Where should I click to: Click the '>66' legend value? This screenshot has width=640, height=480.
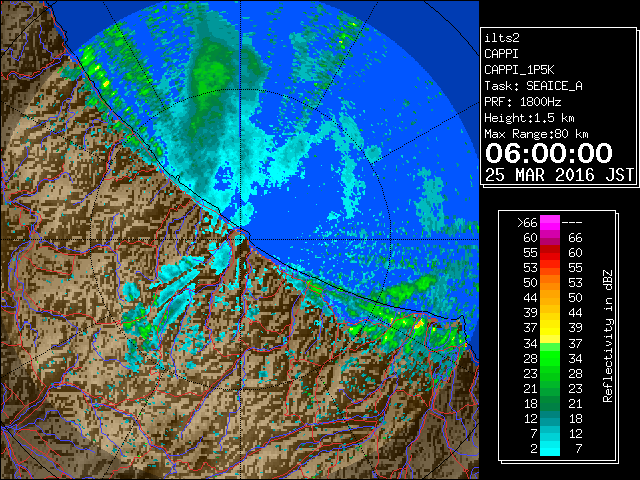pos(527,223)
